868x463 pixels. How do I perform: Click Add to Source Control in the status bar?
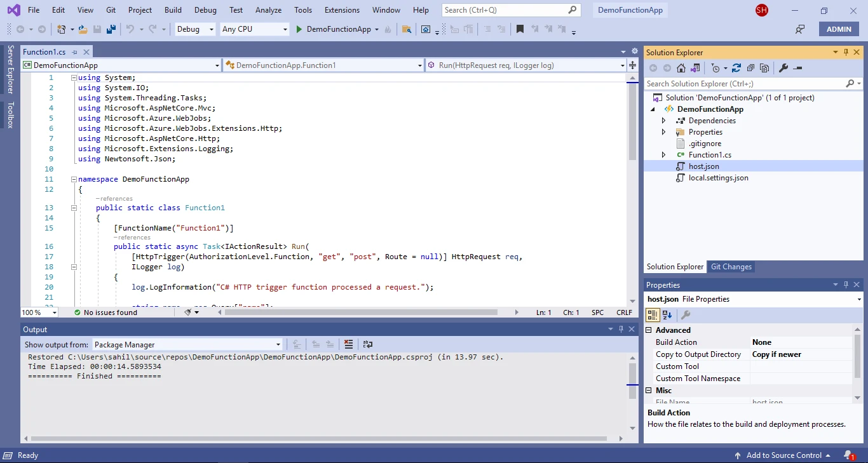(782, 455)
